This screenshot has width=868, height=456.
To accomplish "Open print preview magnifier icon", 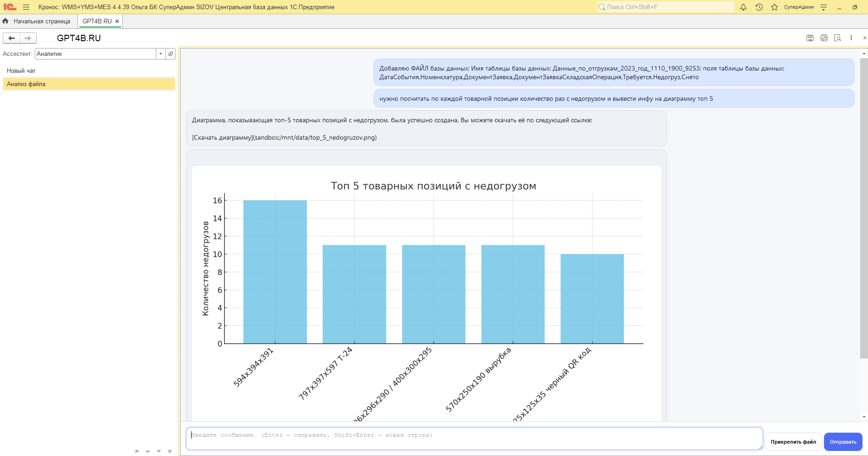I will [837, 38].
